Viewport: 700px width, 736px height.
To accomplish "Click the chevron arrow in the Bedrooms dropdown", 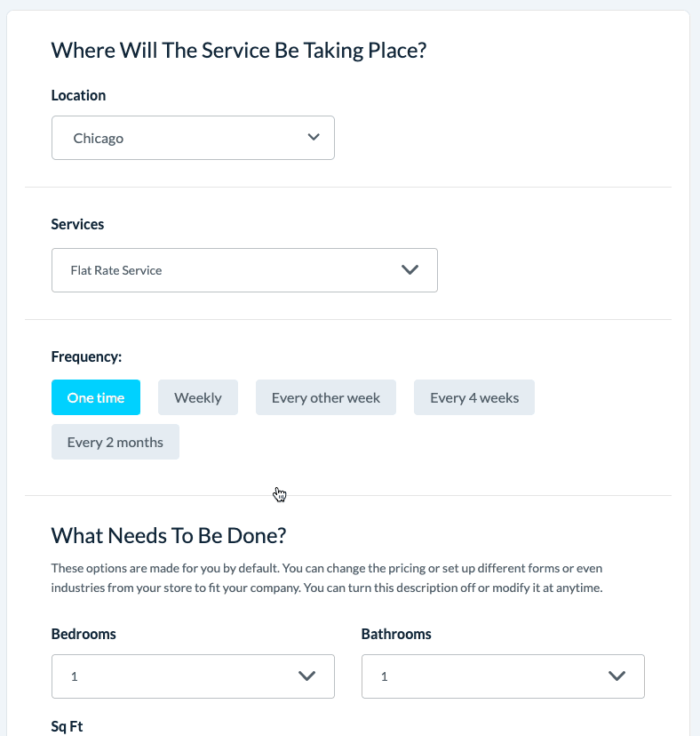I will (307, 676).
